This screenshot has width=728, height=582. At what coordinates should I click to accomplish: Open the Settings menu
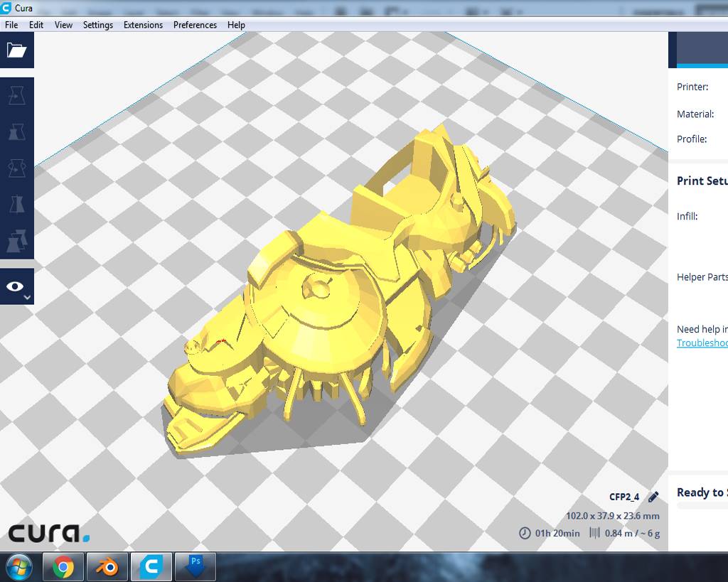point(97,25)
